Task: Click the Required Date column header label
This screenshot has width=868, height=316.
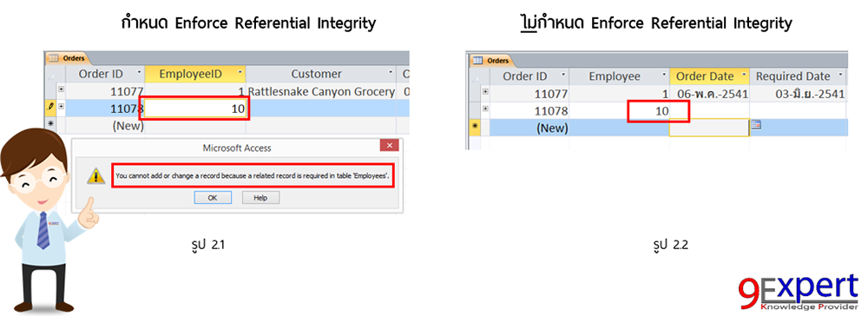Action: point(793,76)
